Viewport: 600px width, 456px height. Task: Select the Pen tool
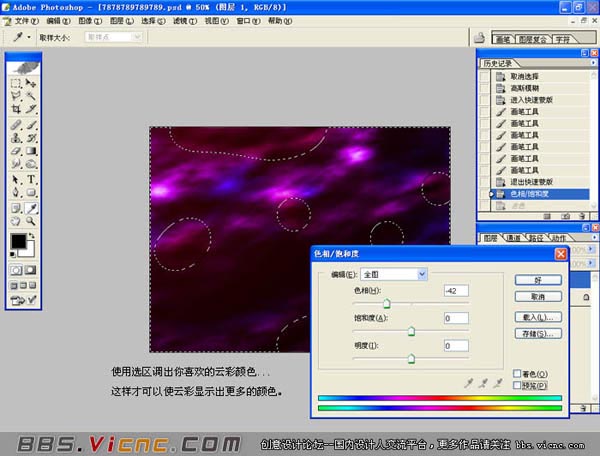pyautogui.click(x=16, y=192)
